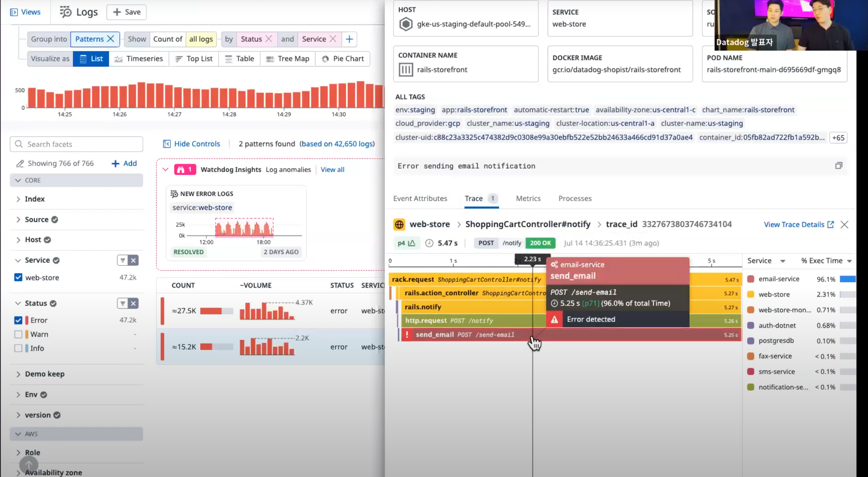Viewport: 868px width, 477px height.
Task: Collapse the Watchdog Insights section chevron
Action: tap(165, 169)
